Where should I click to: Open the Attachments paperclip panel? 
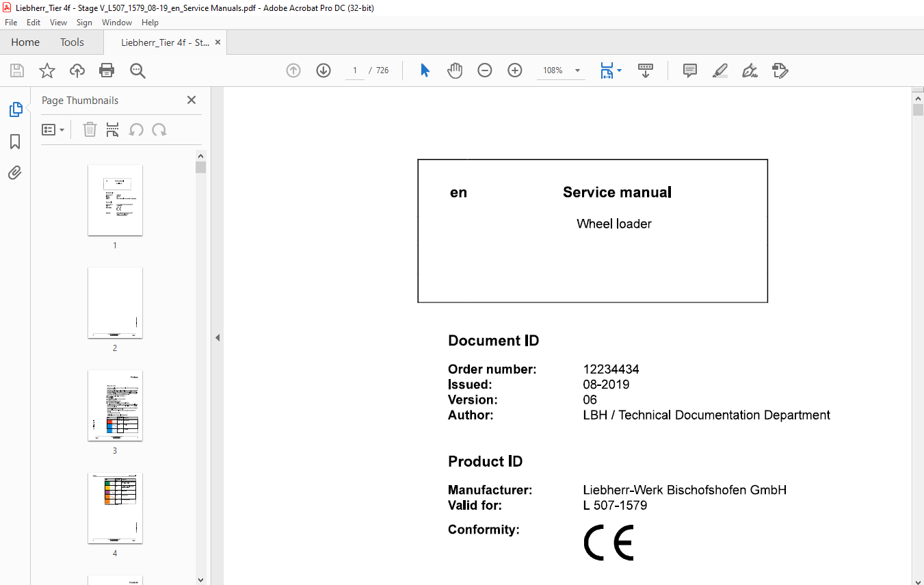click(x=15, y=173)
